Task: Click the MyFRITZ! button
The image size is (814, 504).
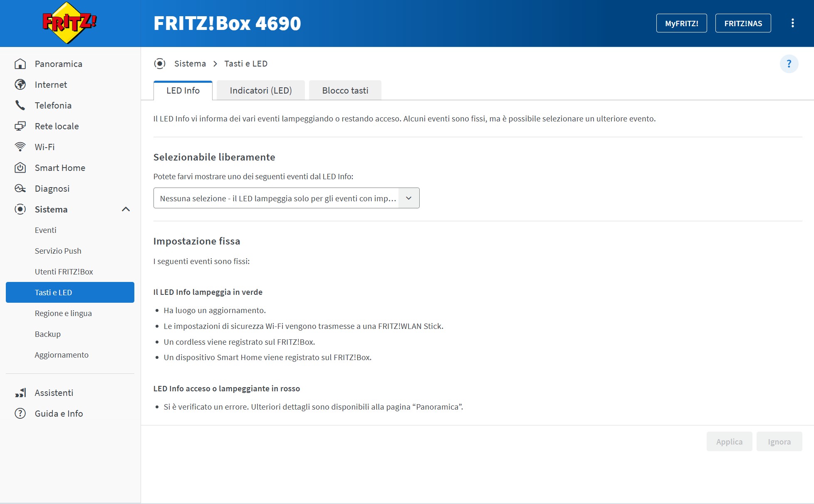Action: 681,23
